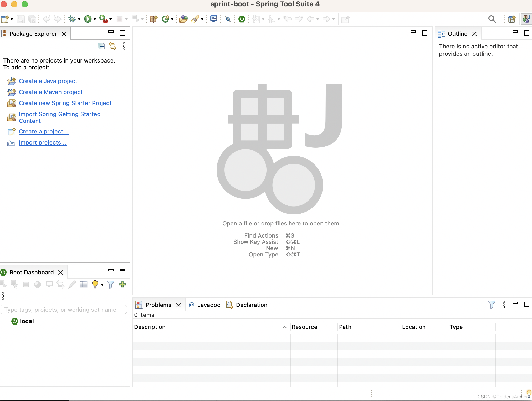
Task: Click the Import projects link
Action: [x=43, y=142]
